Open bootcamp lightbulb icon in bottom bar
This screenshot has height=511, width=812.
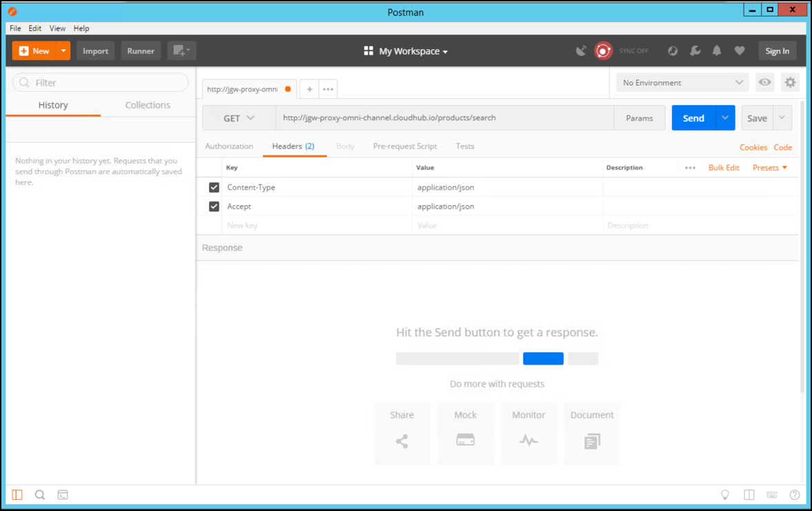click(725, 495)
